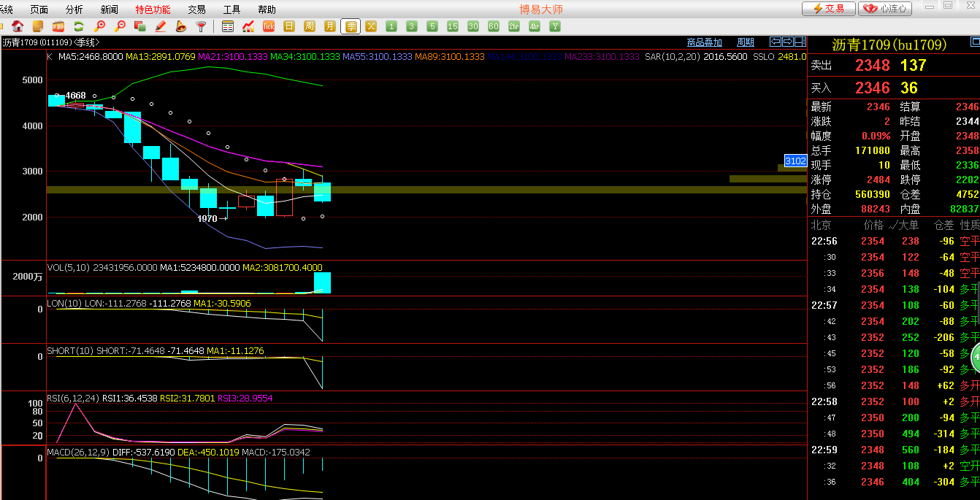
Task: Select the 30-minute period button
Action: coord(473,26)
